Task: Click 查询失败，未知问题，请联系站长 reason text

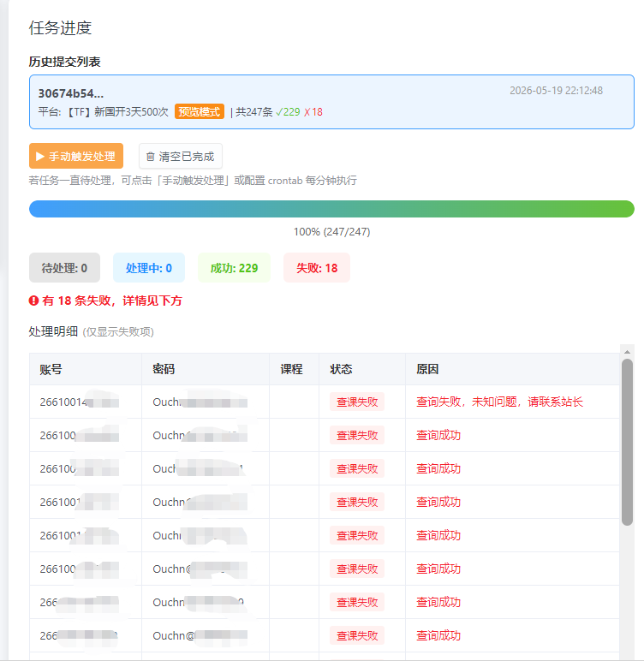Action: pos(499,402)
